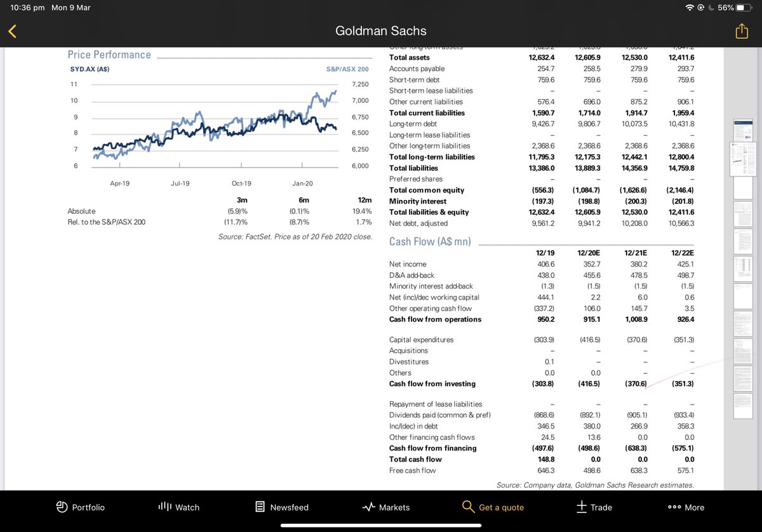Screen dimensions: 762x532
Task: Tap the Rel. to the S&P/ASX 200 label
Action: [x=106, y=222]
